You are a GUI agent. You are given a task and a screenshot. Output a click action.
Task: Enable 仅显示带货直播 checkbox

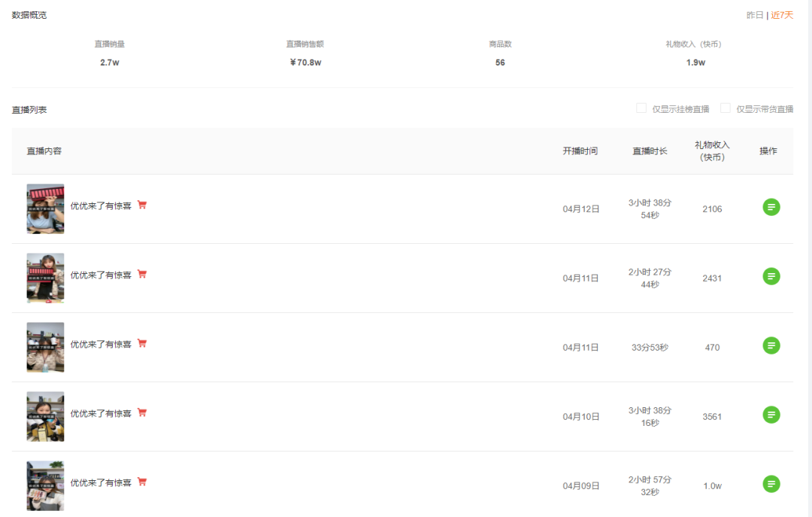[726, 108]
